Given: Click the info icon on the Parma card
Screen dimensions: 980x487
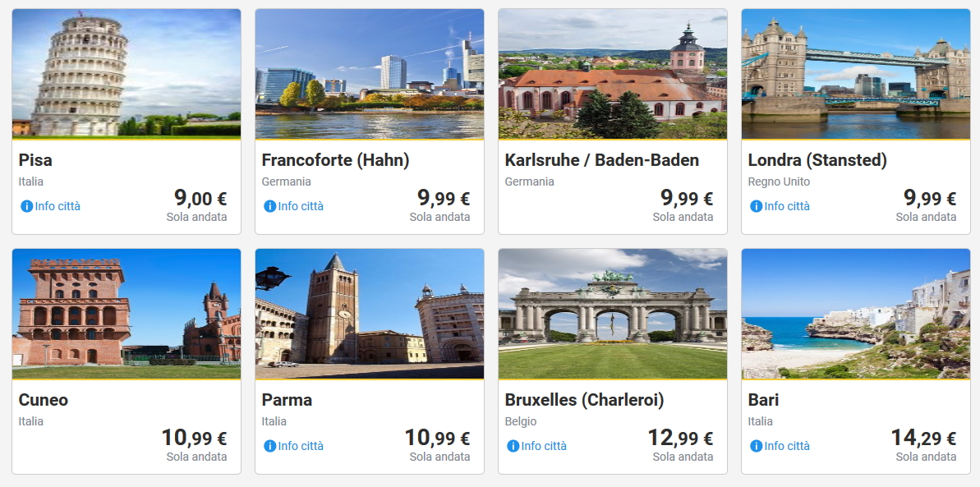Looking at the screenshot, I should point(270,446).
